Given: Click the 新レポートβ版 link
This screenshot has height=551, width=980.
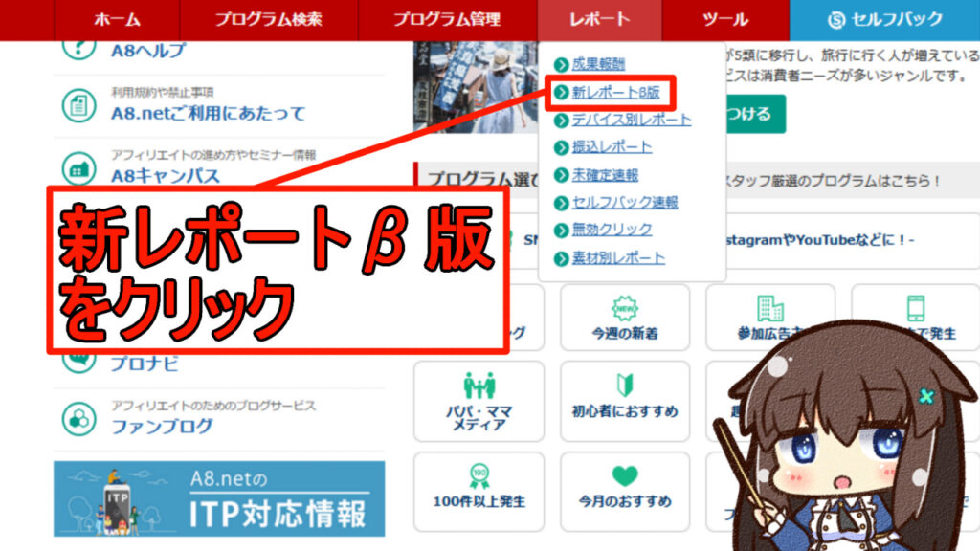Looking at the screenshot, I should click(615, 93).
